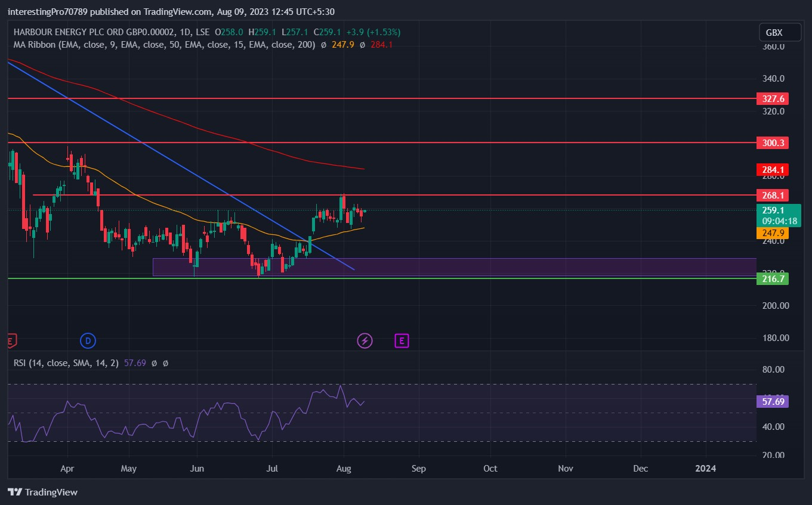Screen dimensions: 812x505
Task: Click the 200.00 price scale value
Action: click(775, 306)
